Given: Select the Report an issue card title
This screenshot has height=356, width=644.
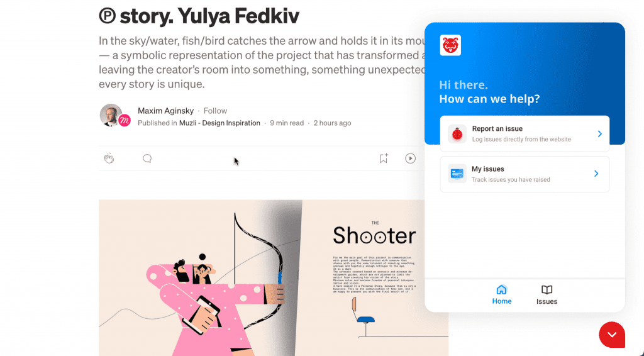Looking at the screenshot, I should [497, 128].
